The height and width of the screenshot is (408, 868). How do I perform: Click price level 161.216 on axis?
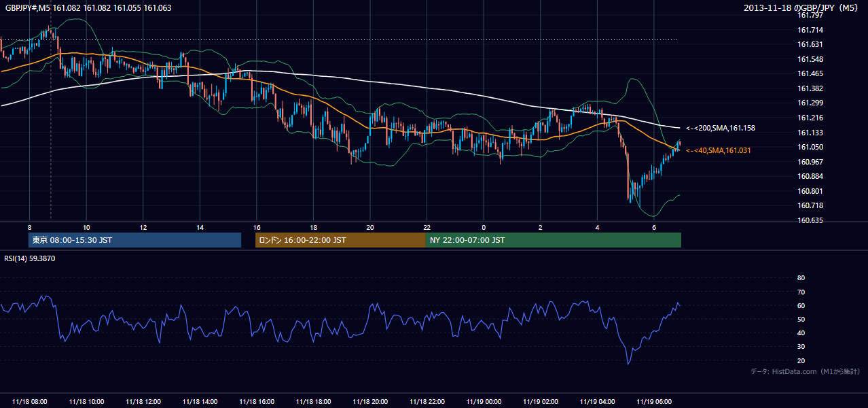(810, 118)
